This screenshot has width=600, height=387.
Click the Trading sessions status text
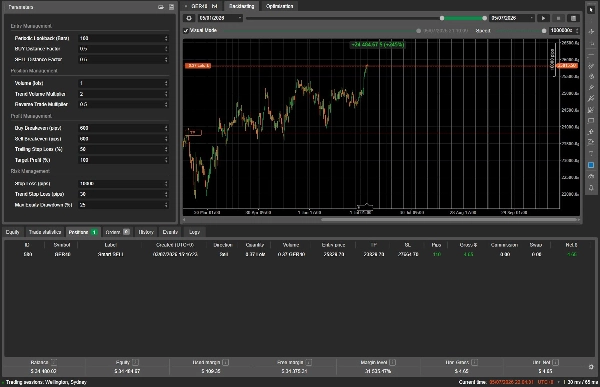pyautogui.click(x=46, y=382)
